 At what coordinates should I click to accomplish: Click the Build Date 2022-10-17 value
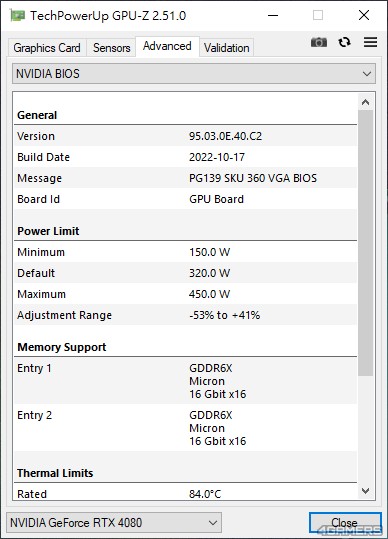tap(217, 157)
